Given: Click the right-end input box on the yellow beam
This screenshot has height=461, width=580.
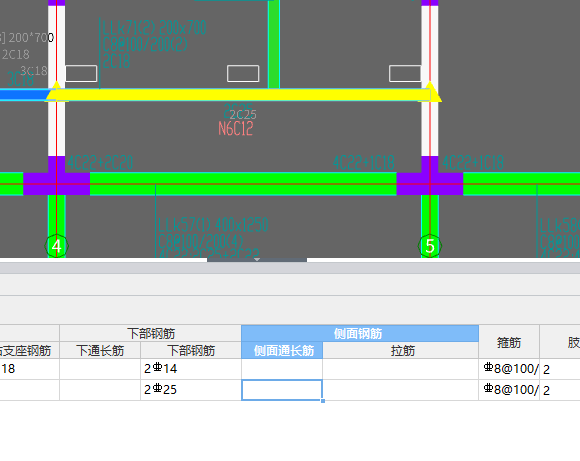Looking at the screenshot, I should tap(405, 73).
